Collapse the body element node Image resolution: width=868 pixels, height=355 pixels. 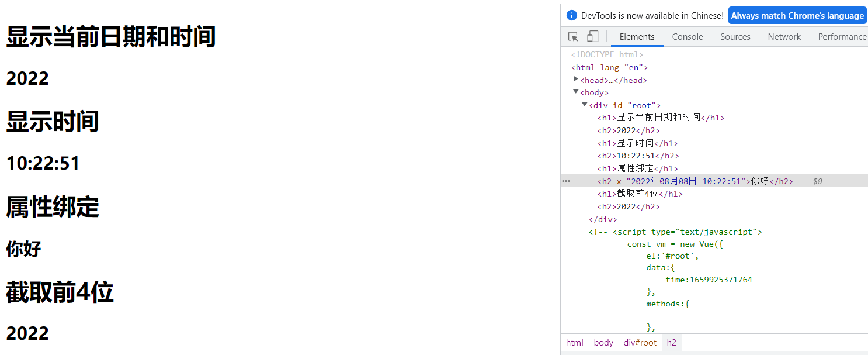[x=576, y=92]
